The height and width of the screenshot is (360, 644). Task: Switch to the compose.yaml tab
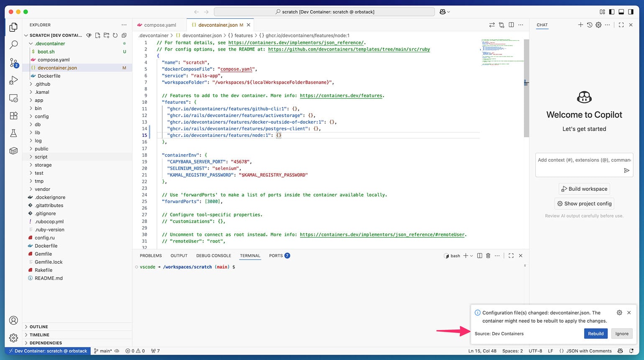tap(160, 25)
